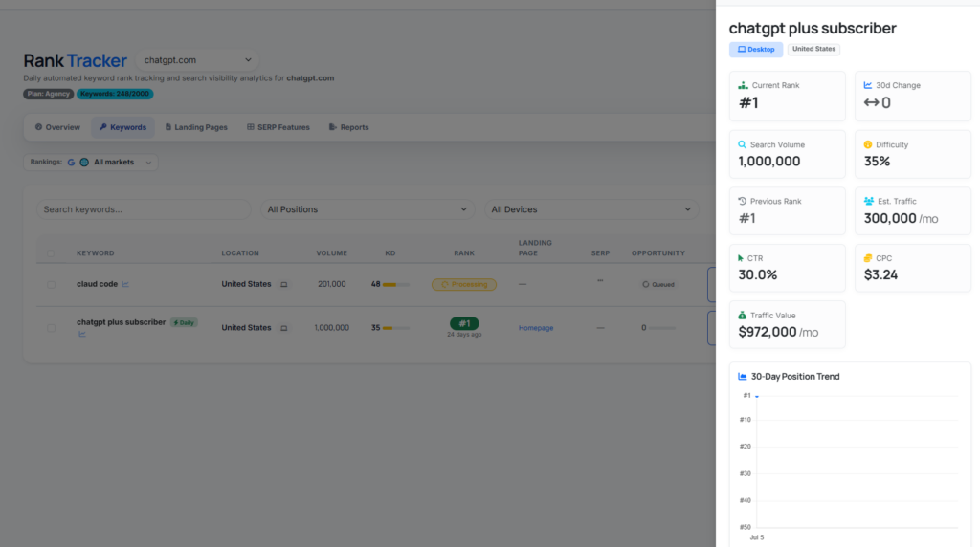This screenshot has width=980, height=547.
Task: Switch to the Overview tab
Action: (57, 127)
